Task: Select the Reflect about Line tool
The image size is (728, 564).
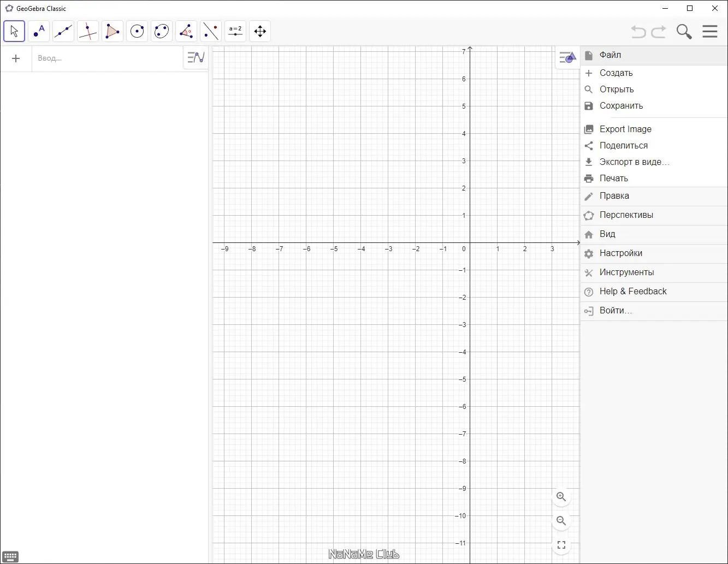Action: coord(211,31)
